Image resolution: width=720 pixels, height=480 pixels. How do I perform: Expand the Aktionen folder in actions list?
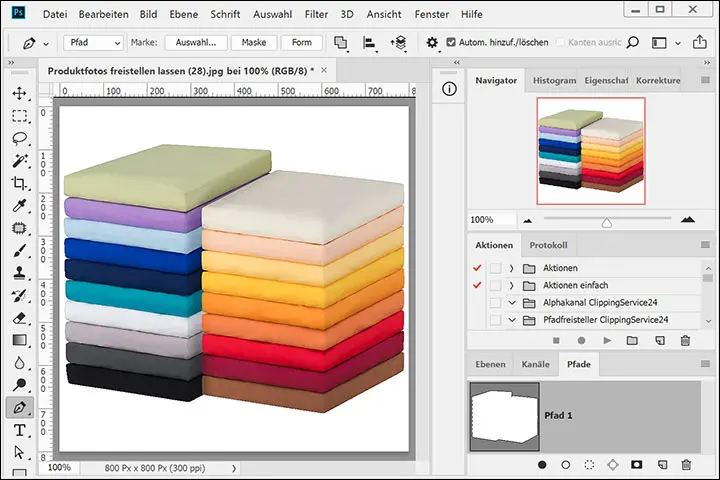coord(512,268)
